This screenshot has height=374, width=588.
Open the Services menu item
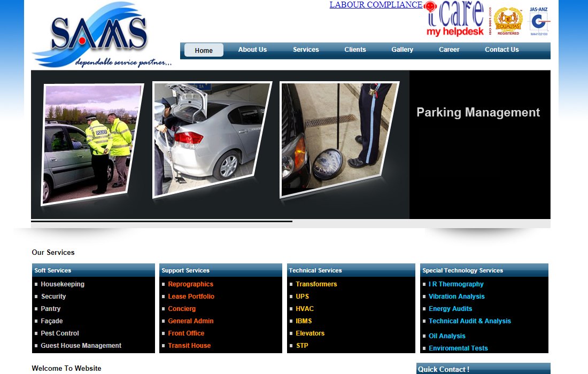pos(306,50)
